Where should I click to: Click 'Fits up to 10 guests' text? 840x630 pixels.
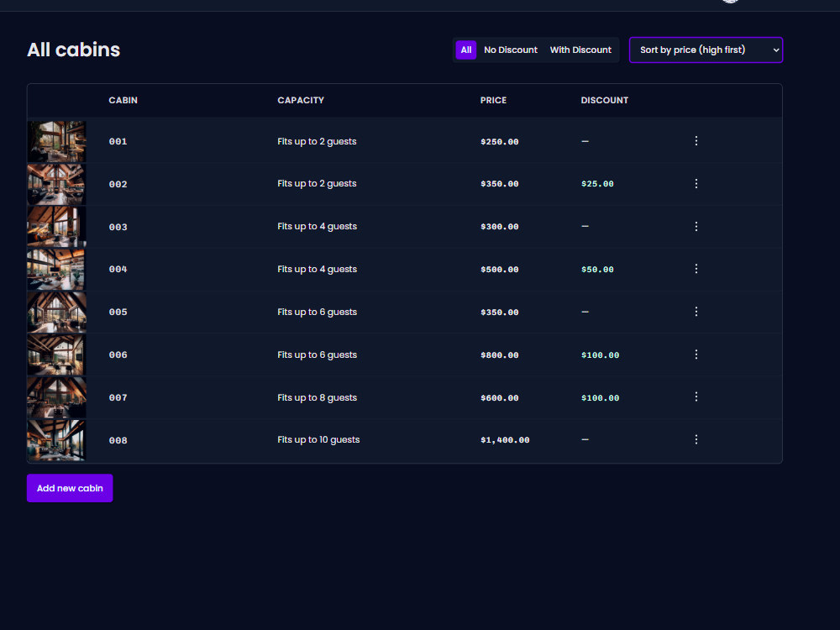point(318,440)
